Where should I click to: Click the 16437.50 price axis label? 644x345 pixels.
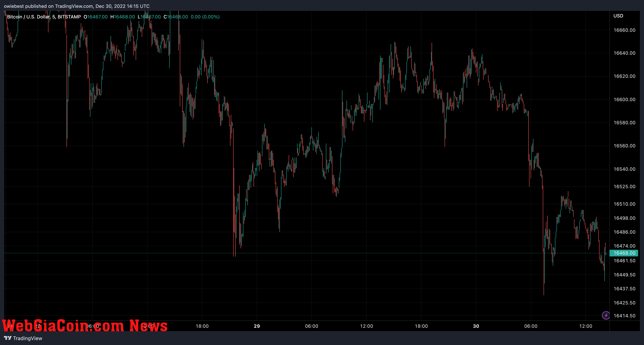624,289
